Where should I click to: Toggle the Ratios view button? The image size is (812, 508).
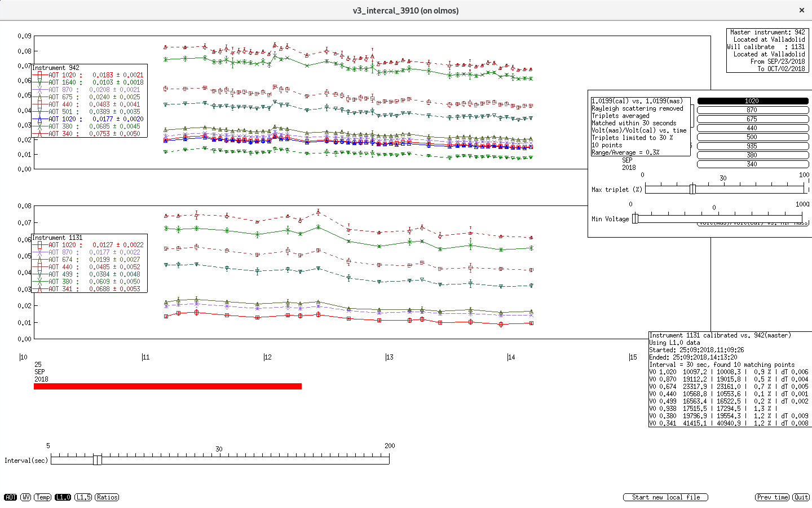107,497
